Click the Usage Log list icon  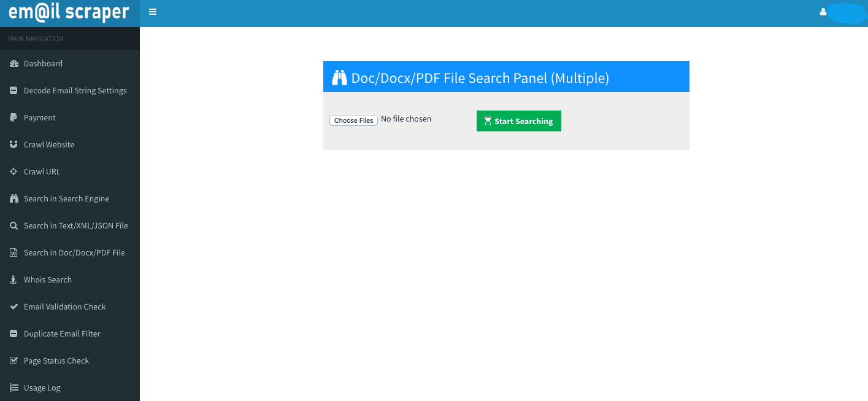13,388
